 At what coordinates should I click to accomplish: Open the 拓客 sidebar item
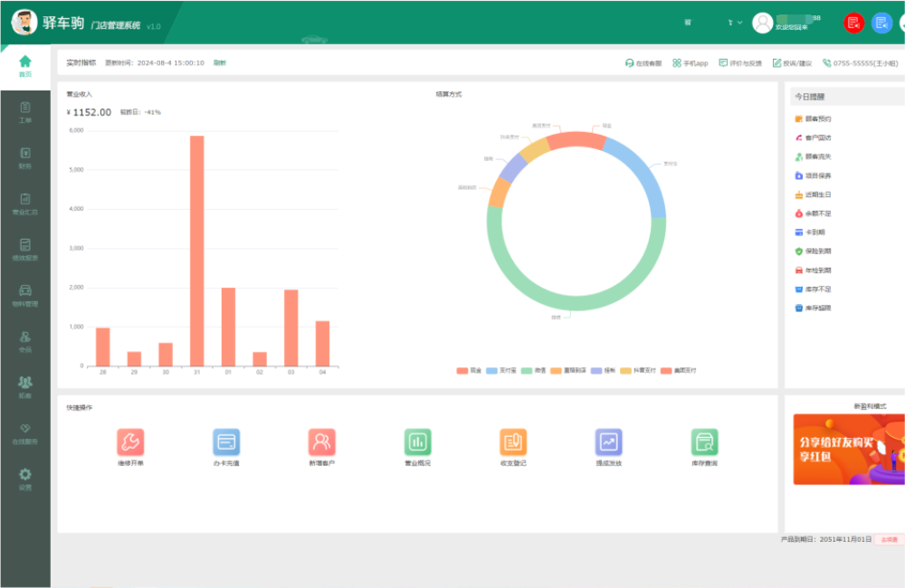point(24,387)
